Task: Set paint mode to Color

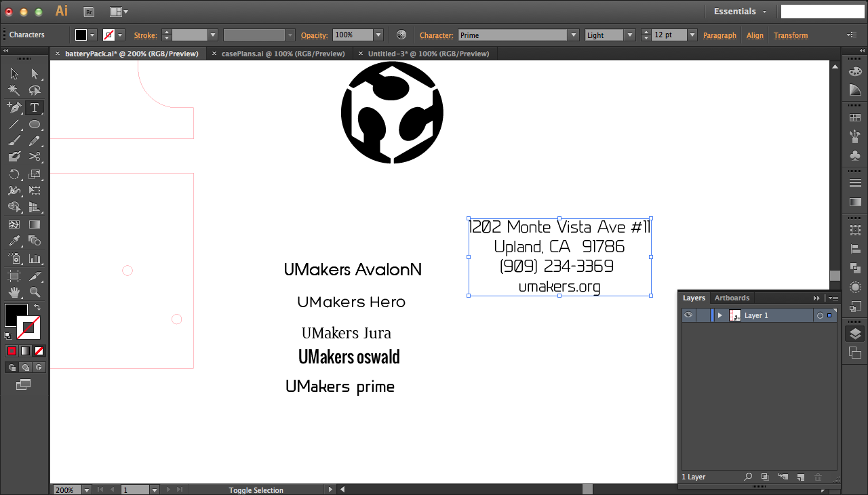Action: click(x=12, y=351)
